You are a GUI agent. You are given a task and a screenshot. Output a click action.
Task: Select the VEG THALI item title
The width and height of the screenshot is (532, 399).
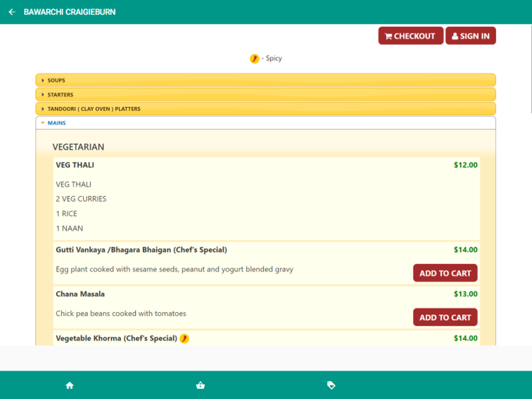(x=75, y=165)
